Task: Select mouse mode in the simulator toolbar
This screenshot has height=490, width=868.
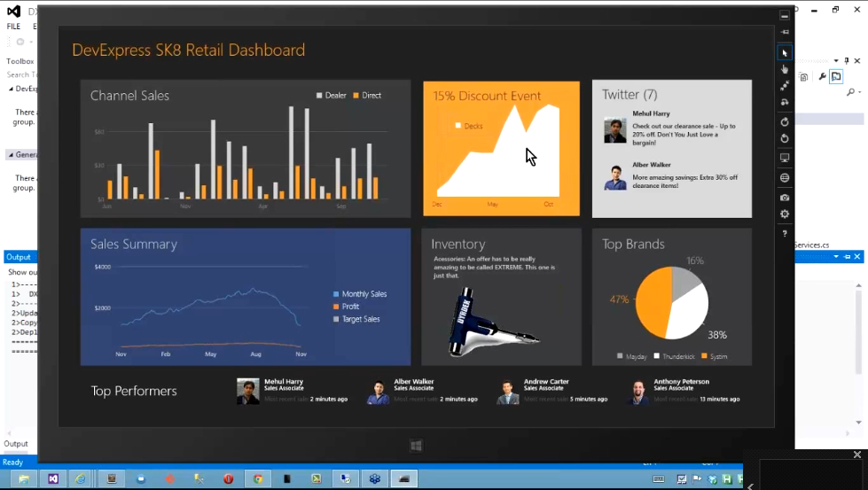Action: pos(785,53)
